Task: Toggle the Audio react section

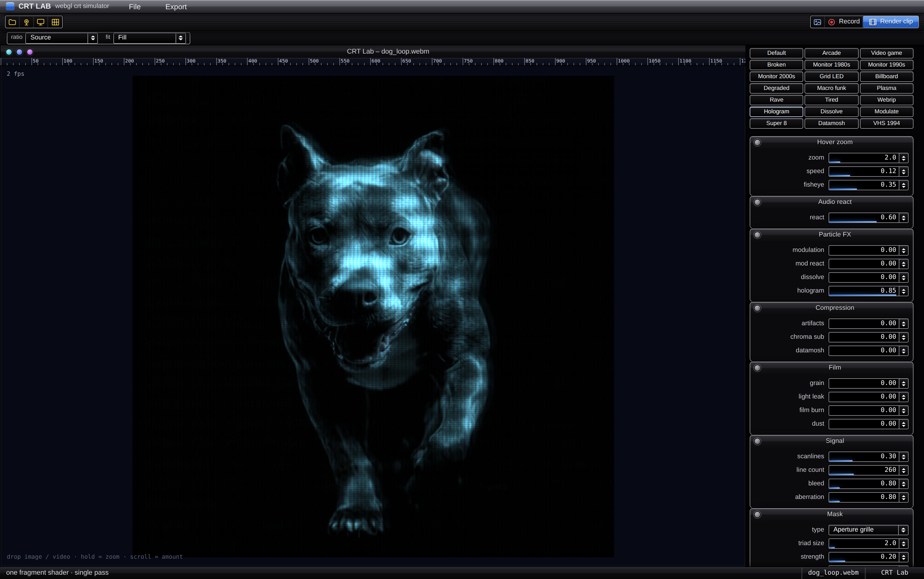Action: pyautogui.click(x=757, y=202)
